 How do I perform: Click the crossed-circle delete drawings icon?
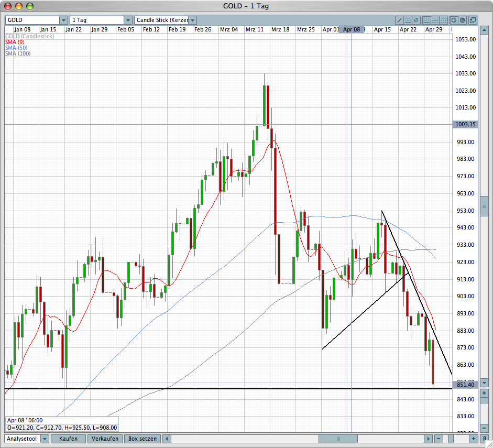point(417,20)
